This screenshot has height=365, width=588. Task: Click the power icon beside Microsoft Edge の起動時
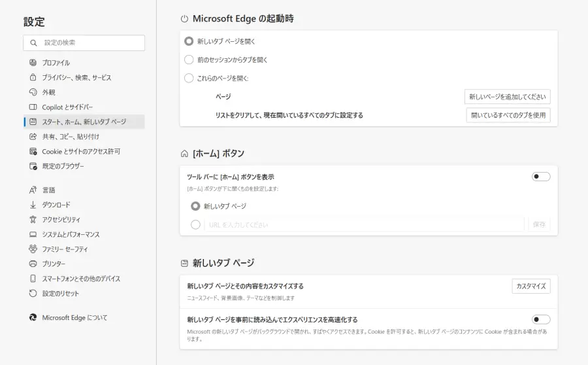point(184,19)
